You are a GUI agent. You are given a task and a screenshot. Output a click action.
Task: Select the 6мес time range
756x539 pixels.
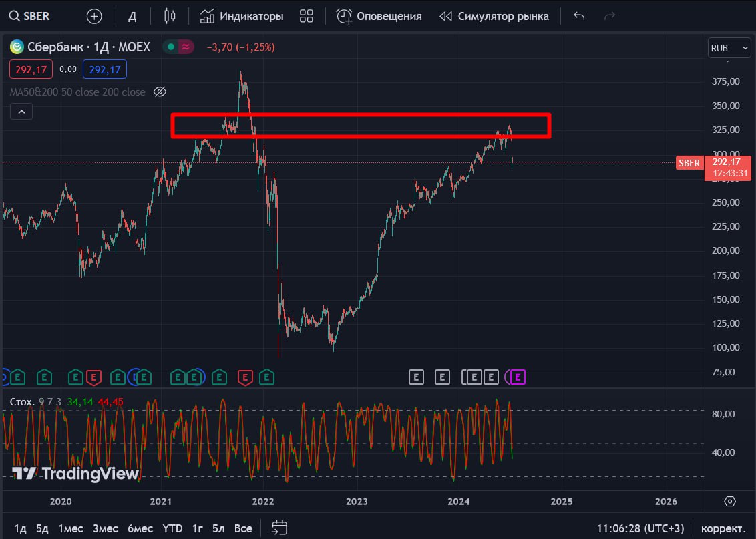[x=140, y=528]
